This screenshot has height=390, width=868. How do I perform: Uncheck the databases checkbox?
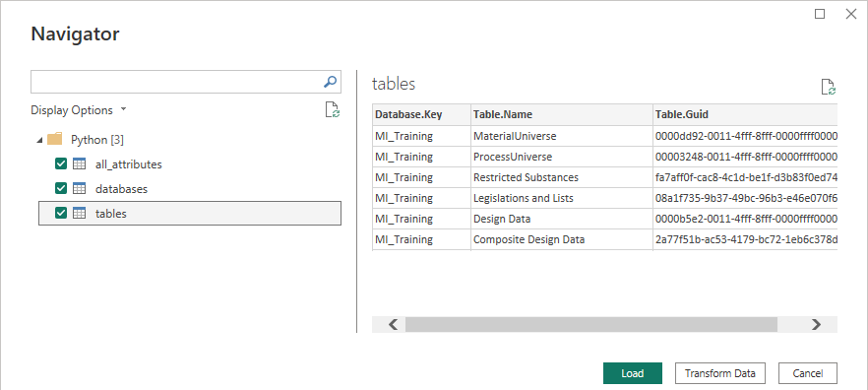click(61, 188)
